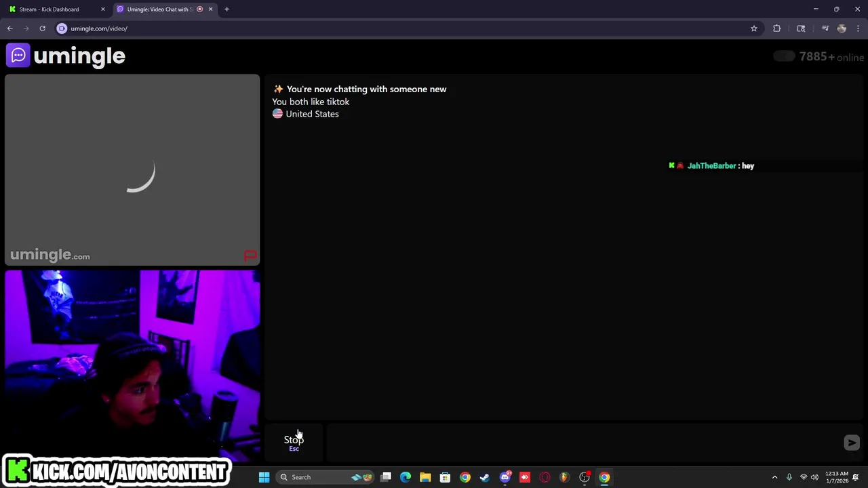The image size is (868, 488).
Task: Launch Microsoft Edge from taskbar
Action: (x=406, y=477)
